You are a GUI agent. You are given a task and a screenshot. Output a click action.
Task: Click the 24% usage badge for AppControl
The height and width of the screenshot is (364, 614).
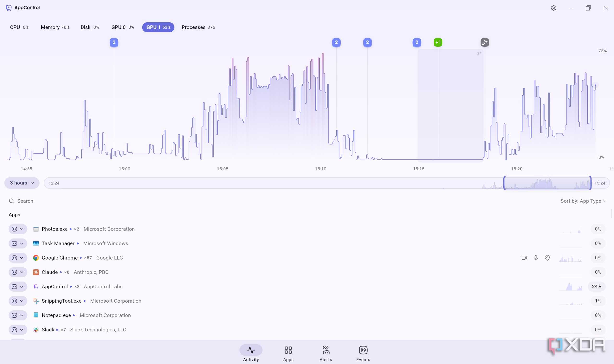click(x=596, y=287)
